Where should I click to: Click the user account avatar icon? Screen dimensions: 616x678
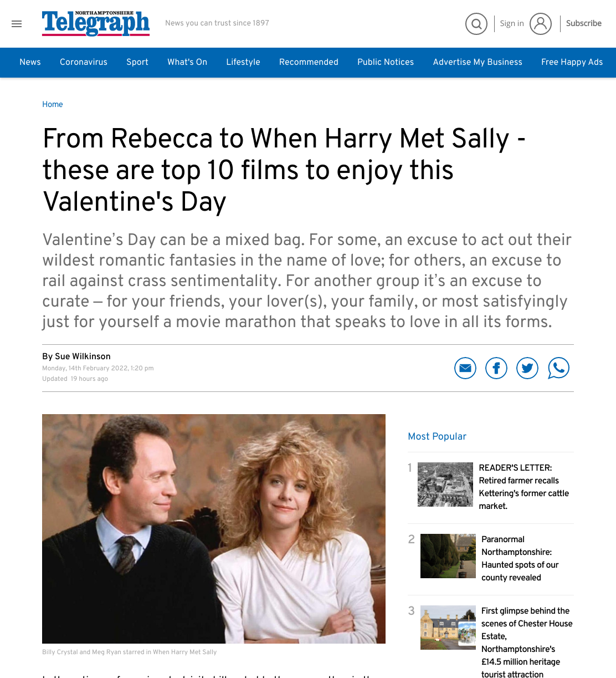point(541,24)
